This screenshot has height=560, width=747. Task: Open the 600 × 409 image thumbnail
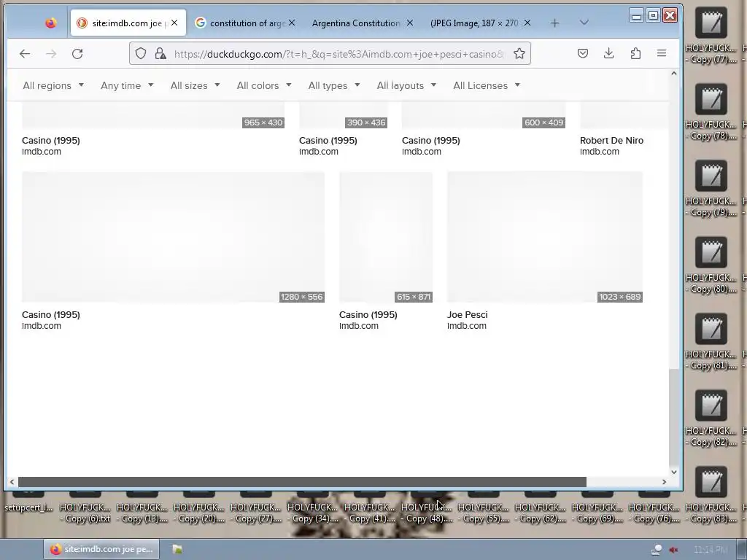tap(484, 115)
